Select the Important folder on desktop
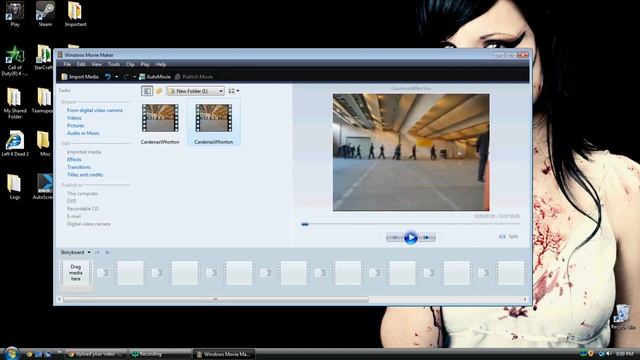 pos(76,14)
